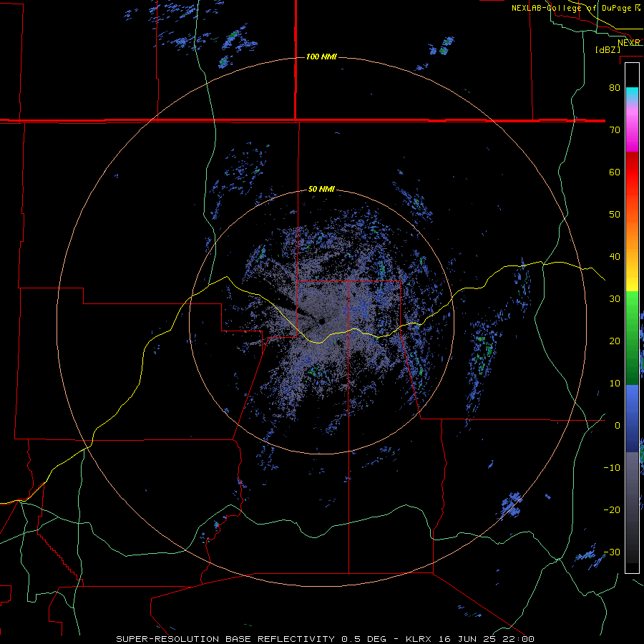The width and height of the screenshot is (644, 644).
Task: Click the 40 value on the dBZ scale
Action: click(615, 257)
